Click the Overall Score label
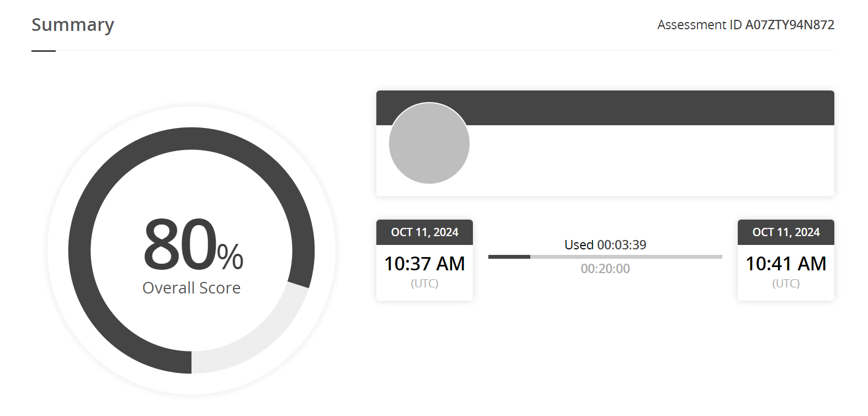 tap(191, 288)
